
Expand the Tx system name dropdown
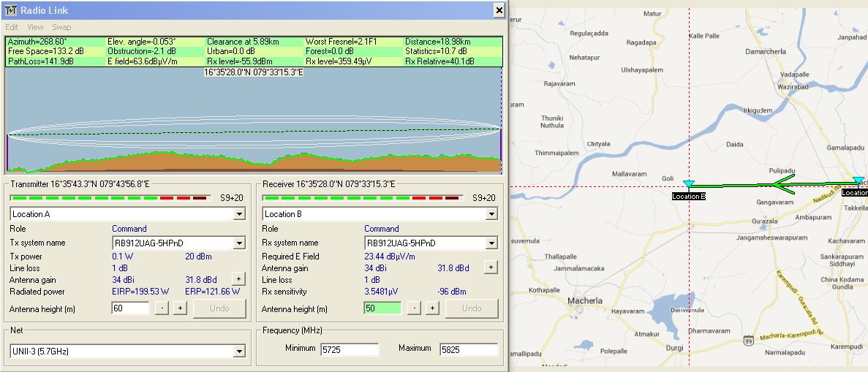coord(238,243)
